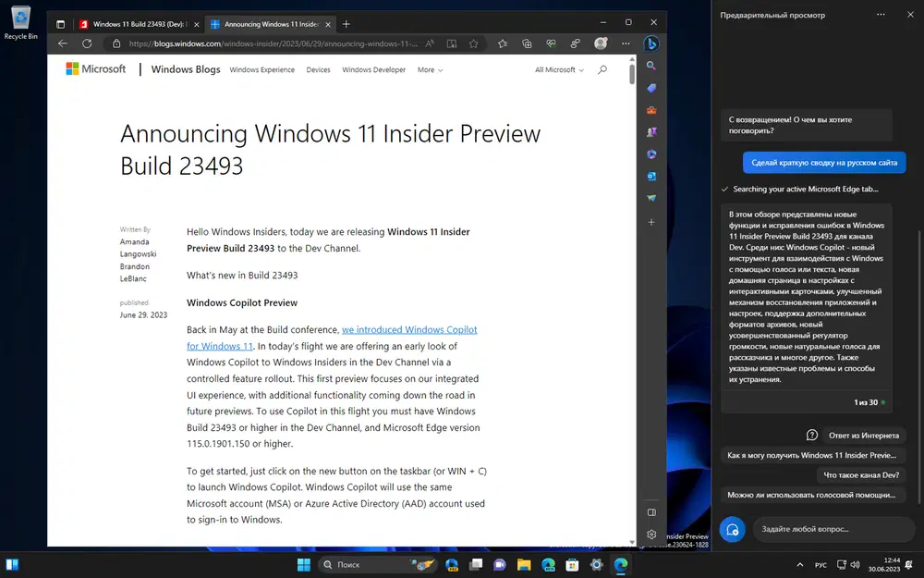View site security lock information

click(x=116, y=43)
